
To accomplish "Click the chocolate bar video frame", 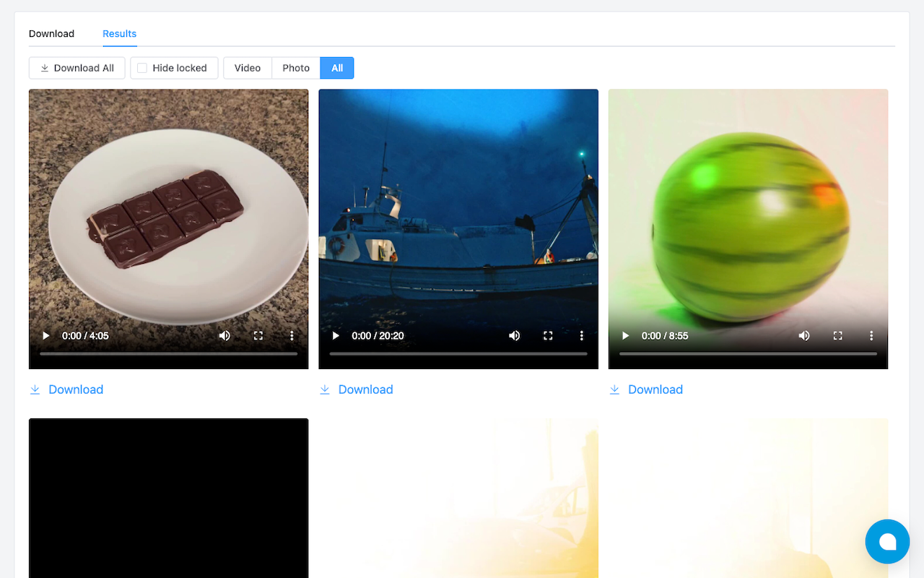I will tap(169, 229).
